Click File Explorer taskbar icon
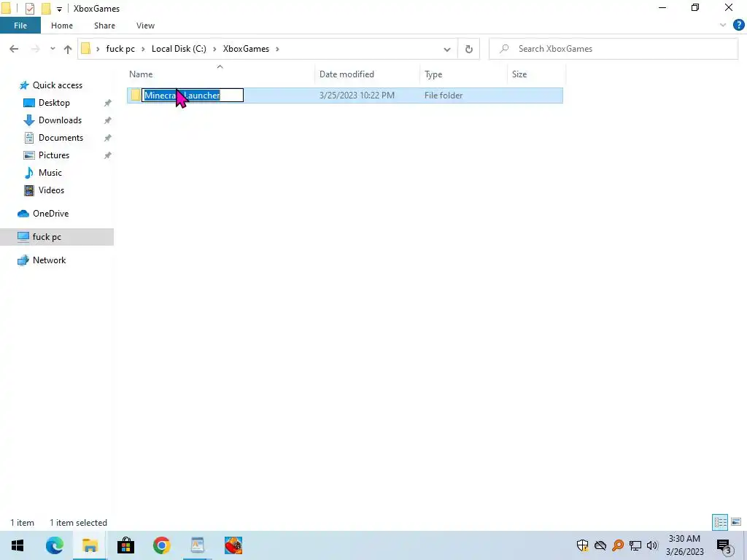The width and height of the screenshot is (747, 560). (x=90, y=545)
